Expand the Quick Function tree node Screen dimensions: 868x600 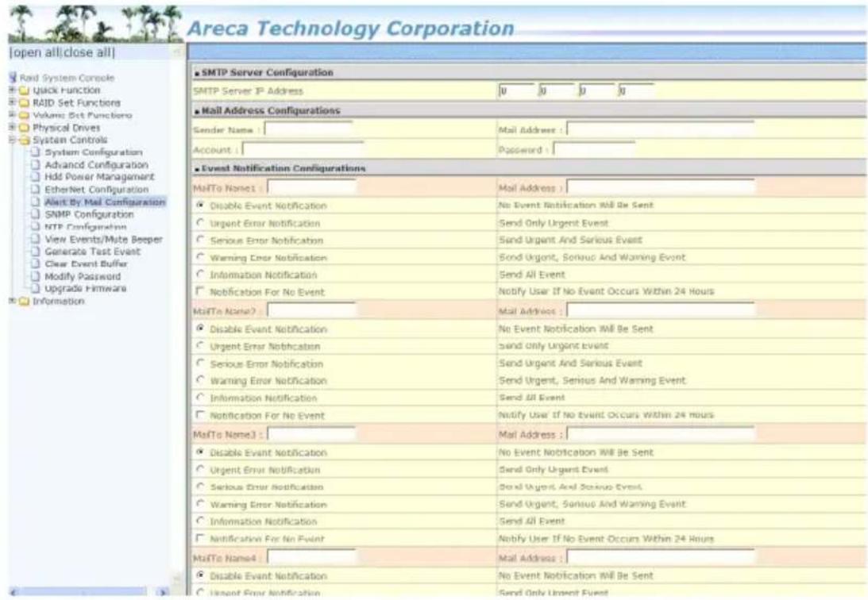pos(12,90)
